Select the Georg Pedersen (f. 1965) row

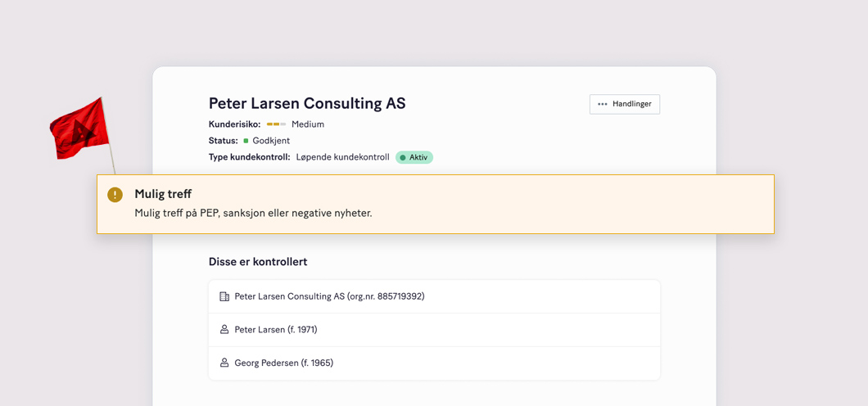coord(434,363)
